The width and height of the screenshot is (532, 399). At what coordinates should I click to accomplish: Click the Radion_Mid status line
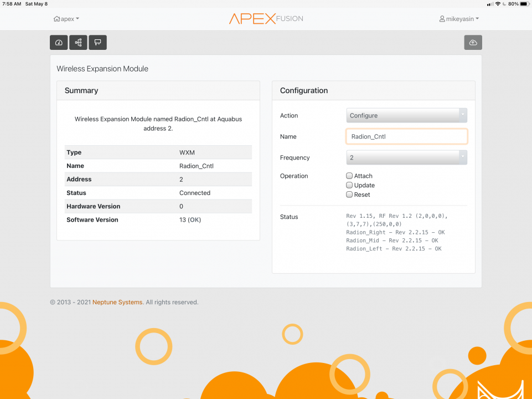pyautogui.click(x=392, y=241)
